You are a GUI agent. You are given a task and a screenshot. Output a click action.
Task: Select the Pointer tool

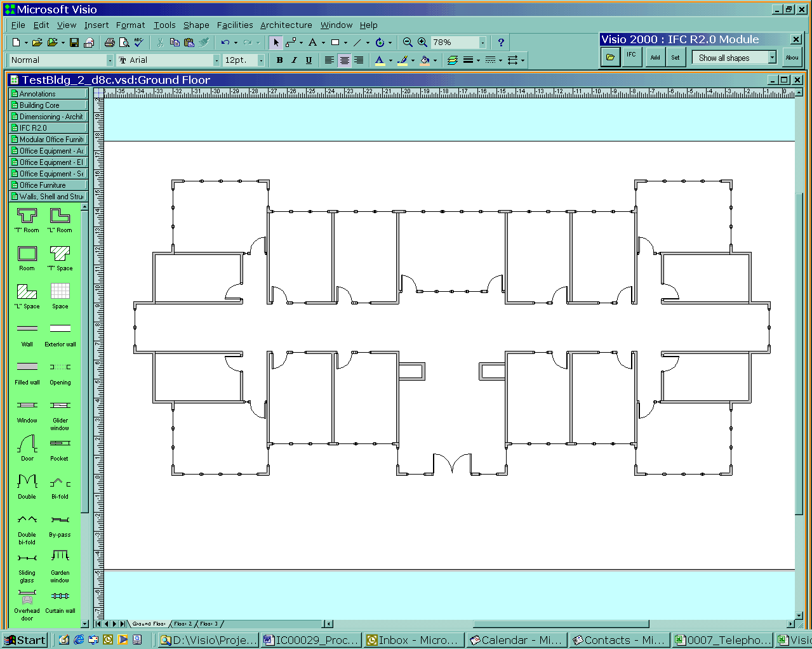[x=276, y=43]
